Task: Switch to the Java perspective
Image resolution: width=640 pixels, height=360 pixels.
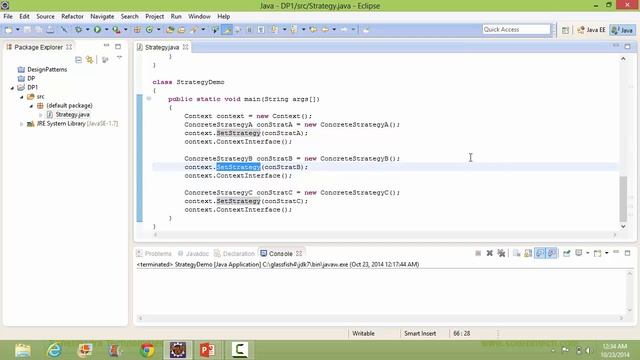Action: 622,30
